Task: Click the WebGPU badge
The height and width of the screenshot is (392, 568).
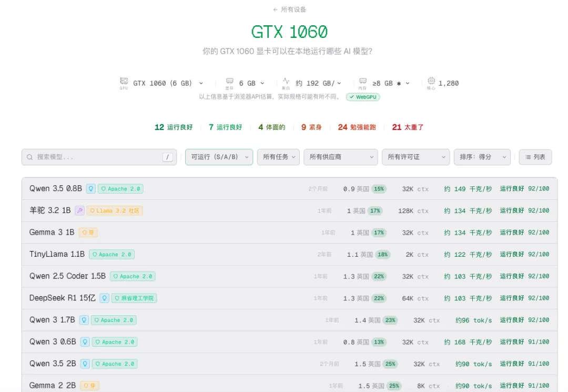Action: coord(363,97)
